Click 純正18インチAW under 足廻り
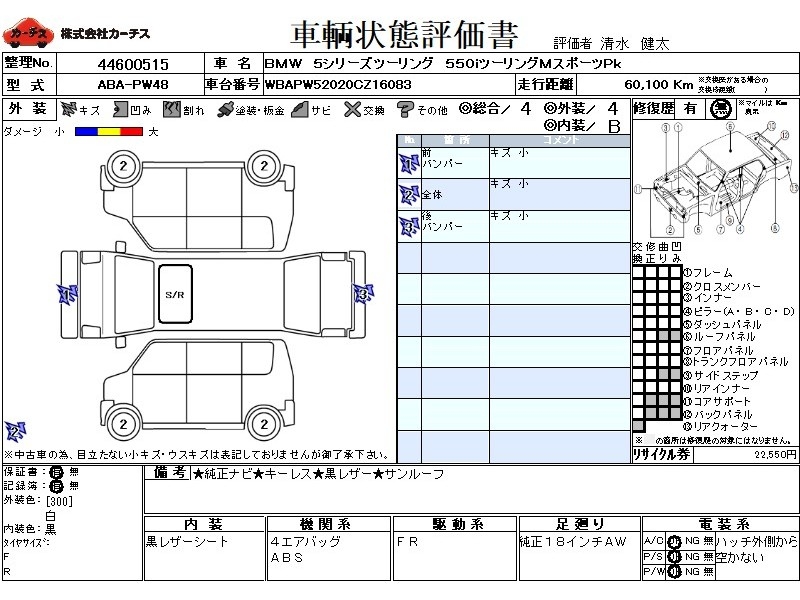 click(x=572, y=542)
